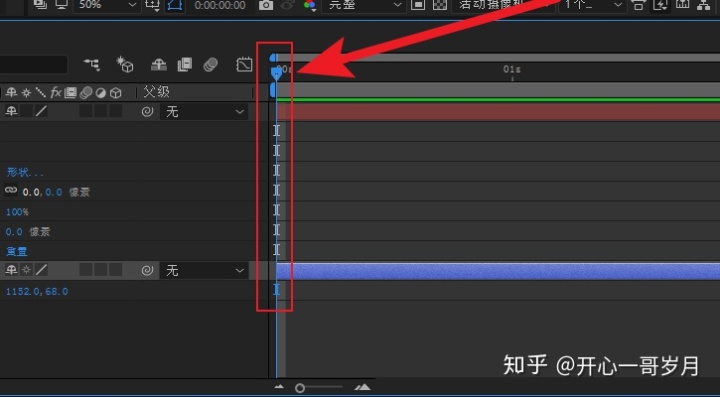Click the 1152.0 position value
Image resolution: width=720 pixels, height=397 pixels.
click(x=23, y=291)
